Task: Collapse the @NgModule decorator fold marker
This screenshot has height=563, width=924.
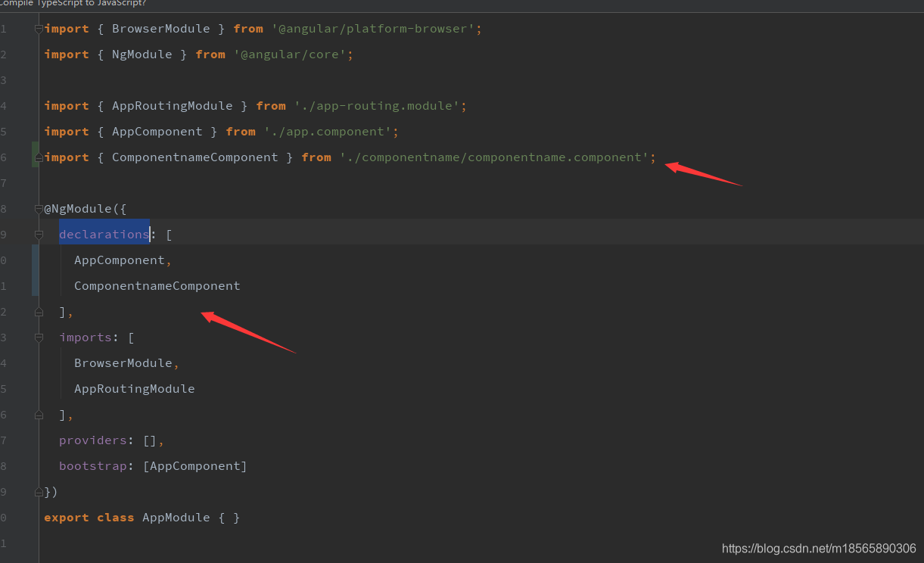Action: click(39, 209)
